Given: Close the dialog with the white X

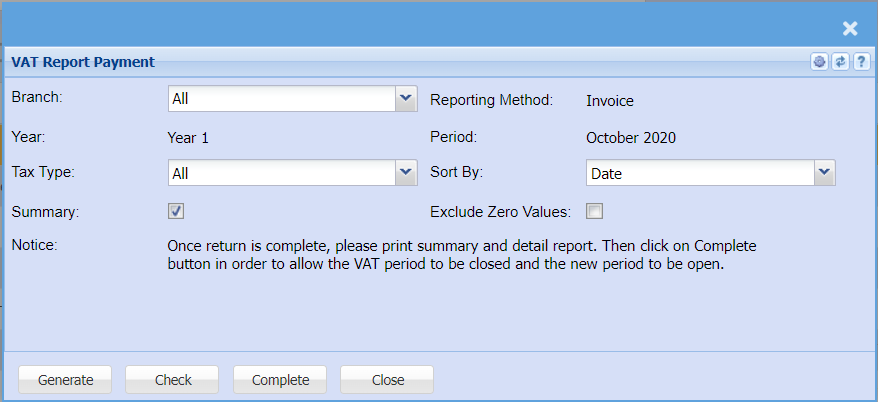Looking at the screenshot, I should click(x=850, y=29).
